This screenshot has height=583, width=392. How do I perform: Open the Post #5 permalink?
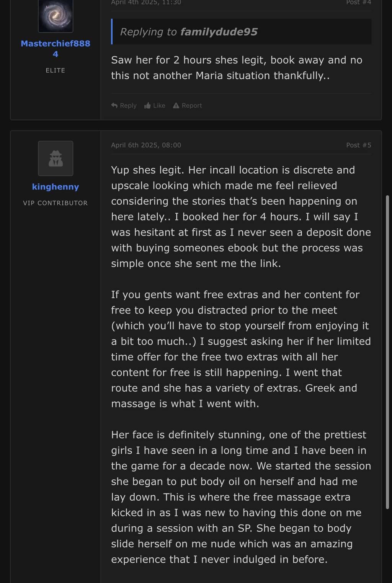point(358,145)
